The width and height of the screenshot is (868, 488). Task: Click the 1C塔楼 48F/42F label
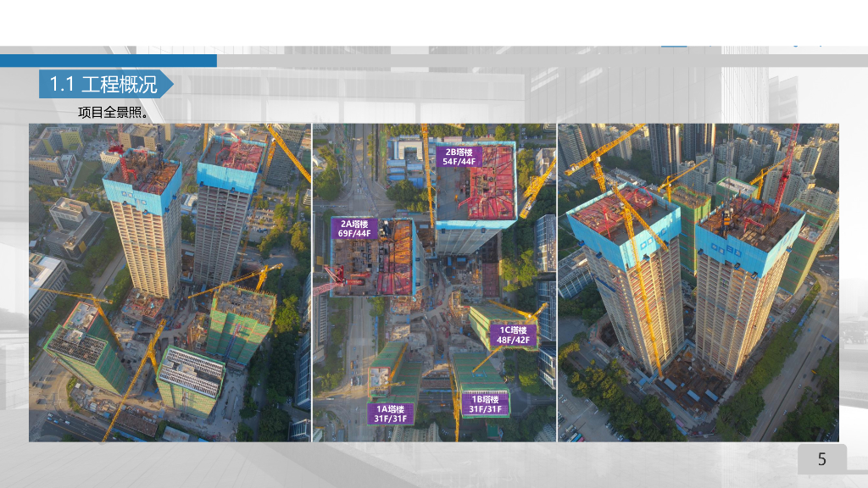[x=513, y=335]
